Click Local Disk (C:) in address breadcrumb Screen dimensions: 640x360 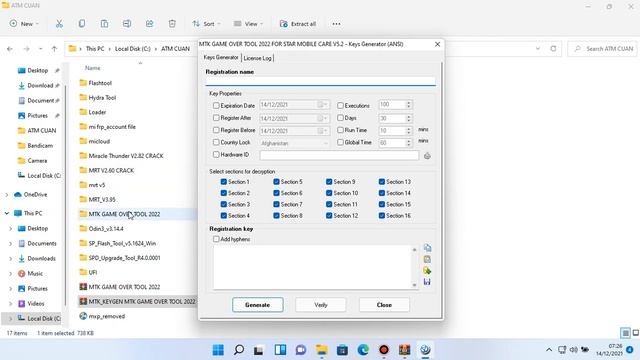coord(133,49)
